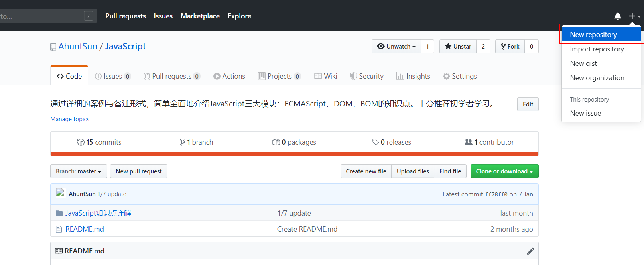Open the 1/7 update latest commit message
Image resolution: width=644 pixels, height=265 pixels.
[x=112, y=194]
